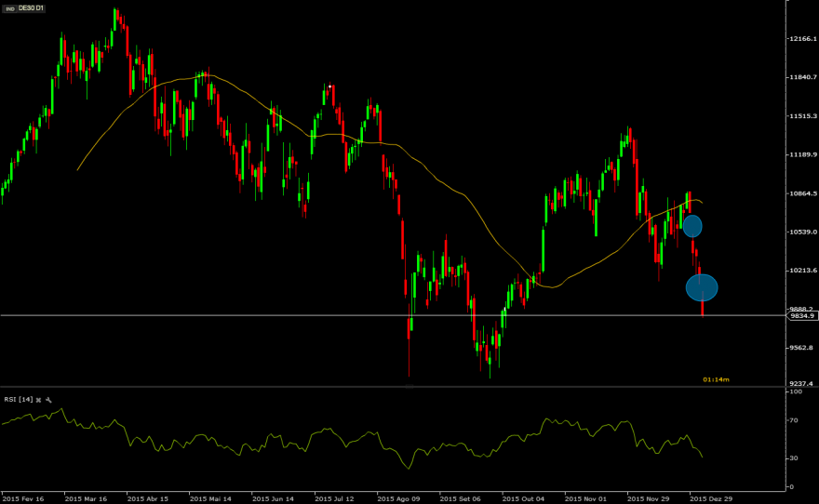Click the 12166.1 price axis label
819x504 pixels.
coord(803,39)
